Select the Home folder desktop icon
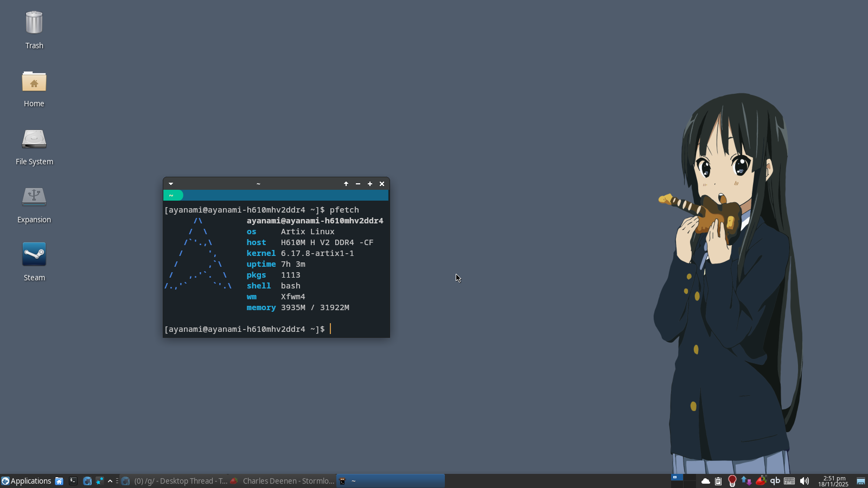Viewport: 868px width, 488px height. pos(34,88)
